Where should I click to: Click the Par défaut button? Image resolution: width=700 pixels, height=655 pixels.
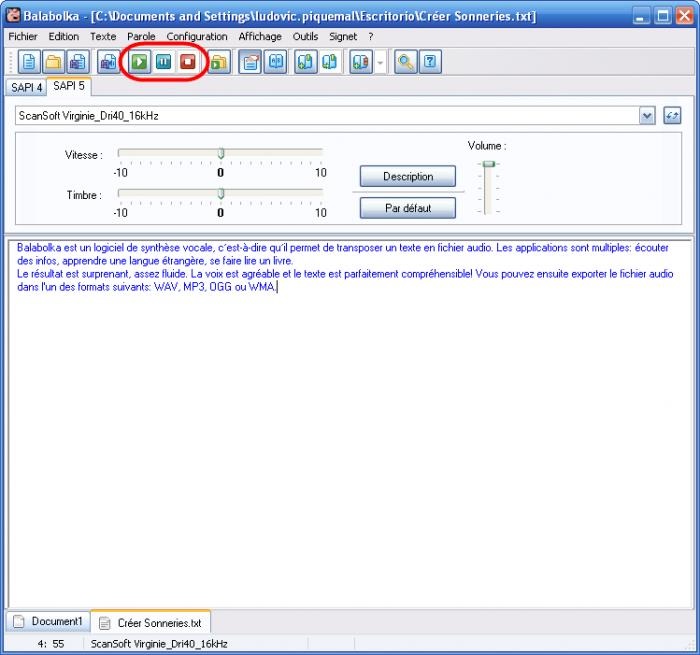(408, 208)
